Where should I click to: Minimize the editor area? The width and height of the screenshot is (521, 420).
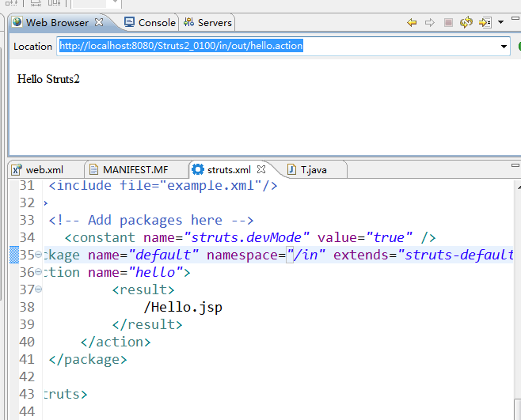(x=515, y=165)
